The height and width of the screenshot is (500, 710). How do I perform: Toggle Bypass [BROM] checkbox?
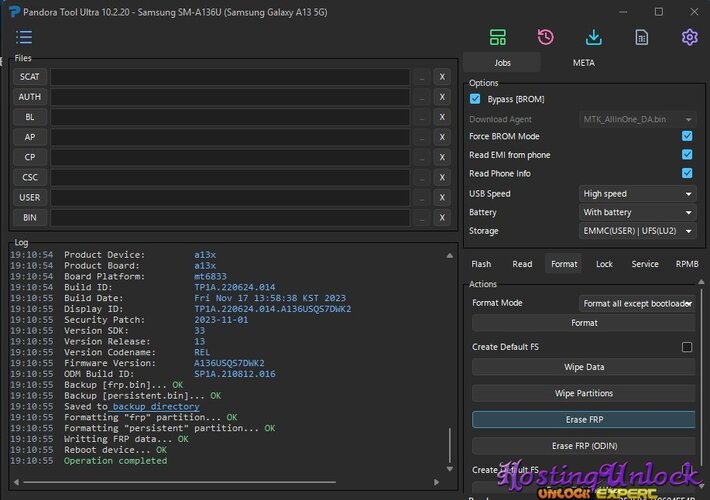pyautogui.click(x=475, y=99)
